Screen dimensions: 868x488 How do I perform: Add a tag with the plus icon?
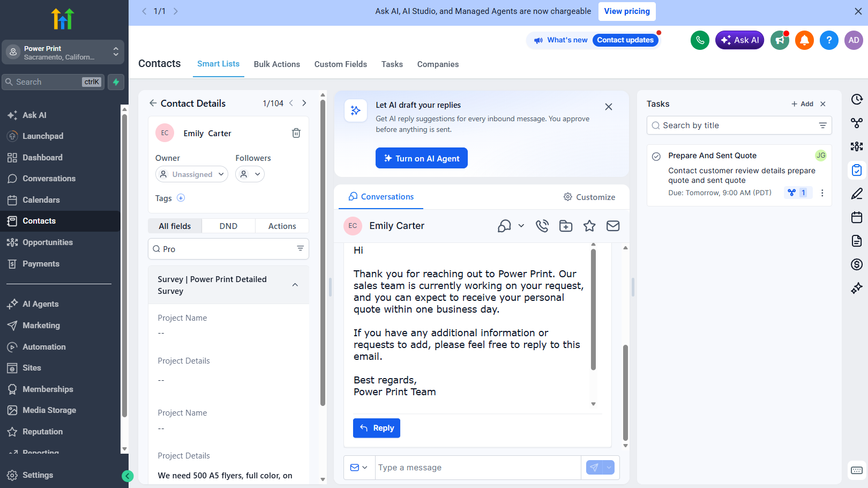click(x=181, y=198)
